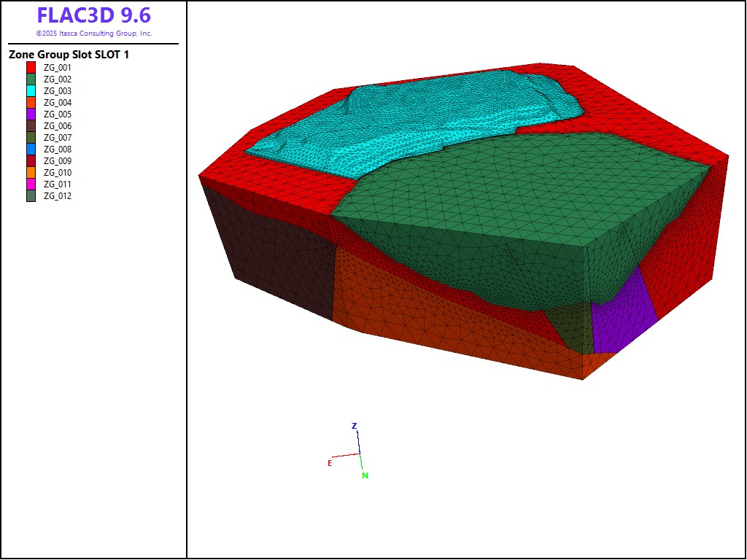Select the ZG_012 legend entry text
The width and height of the screenshot is (747, 560).
tap(58, 196)
